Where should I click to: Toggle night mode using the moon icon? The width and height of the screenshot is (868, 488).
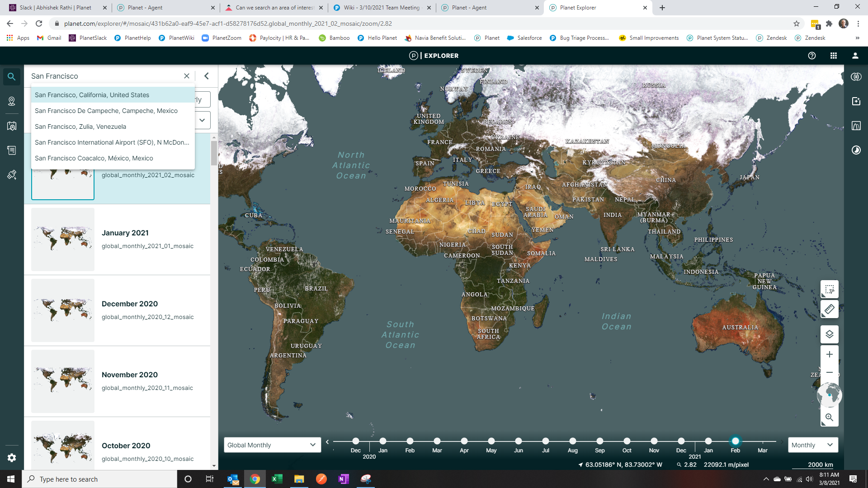coord(856,150)
